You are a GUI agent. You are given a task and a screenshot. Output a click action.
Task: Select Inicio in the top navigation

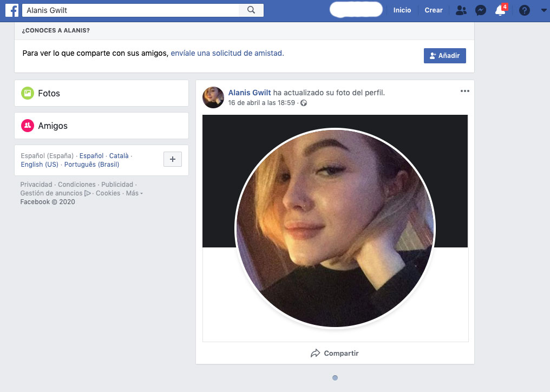[402, 10]
